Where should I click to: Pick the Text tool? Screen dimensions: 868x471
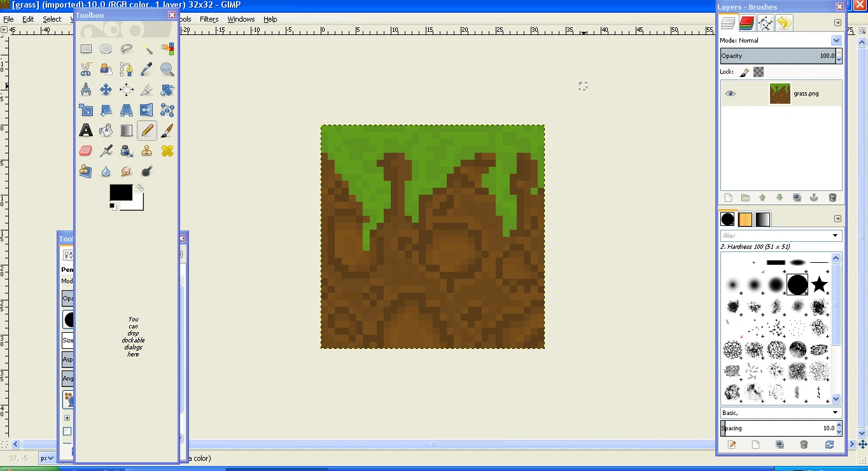[x=86, y=130]
